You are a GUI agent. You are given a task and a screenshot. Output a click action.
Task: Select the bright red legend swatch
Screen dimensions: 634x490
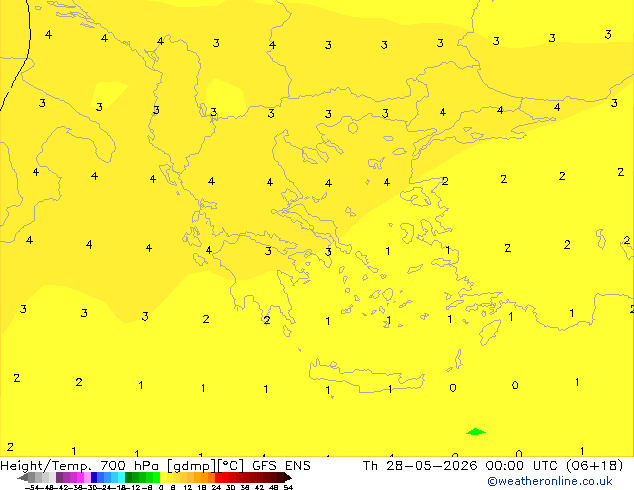[x=218, y=477]
